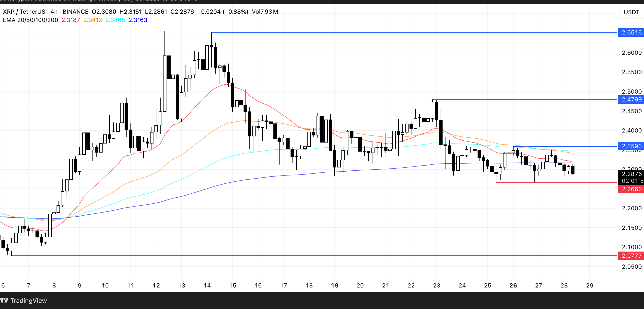Click date 19 on the time axis
This screenshot has width=644, height=309.
point(335,285)
